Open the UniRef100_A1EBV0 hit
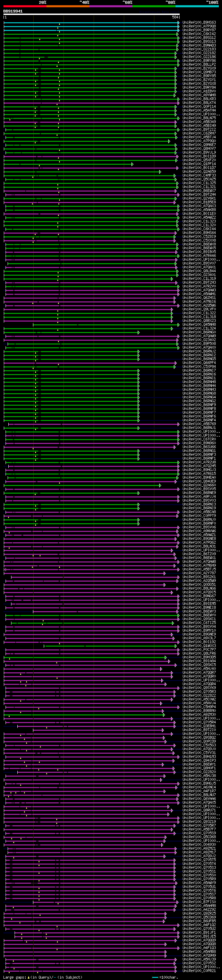The height and width of the screenshot is (980, 222). click(199, 91)
